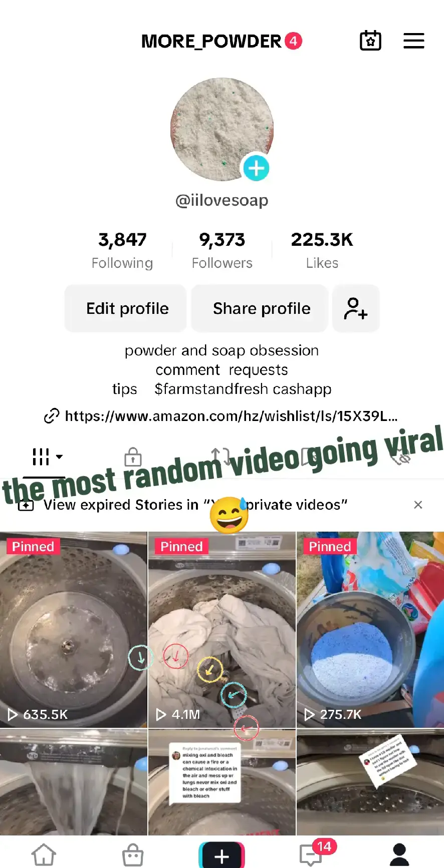Open pinned video with 635.5K views
This screenshot has width=444, height=868.
pyautogui.click(x=74, y=630)
